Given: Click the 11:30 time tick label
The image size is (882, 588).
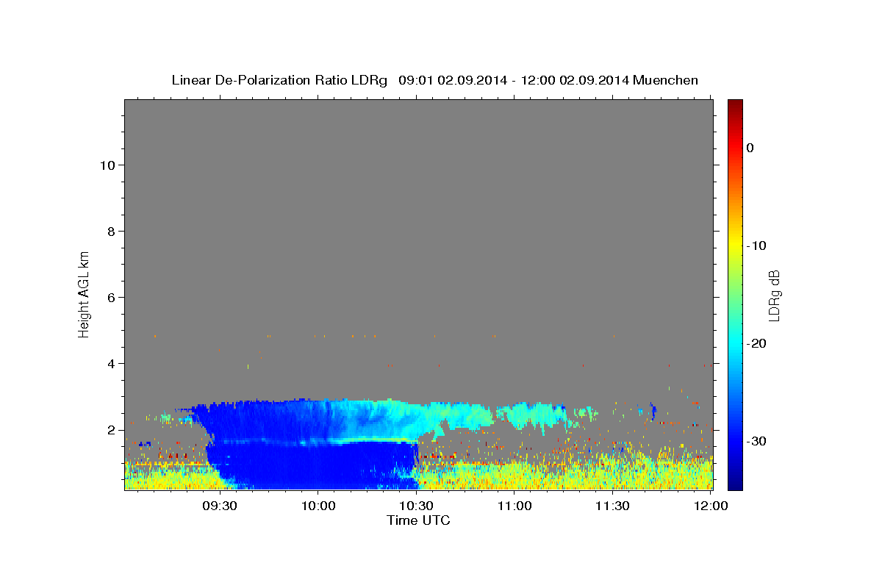Looking at the screenshot, I should click(612, 506).
